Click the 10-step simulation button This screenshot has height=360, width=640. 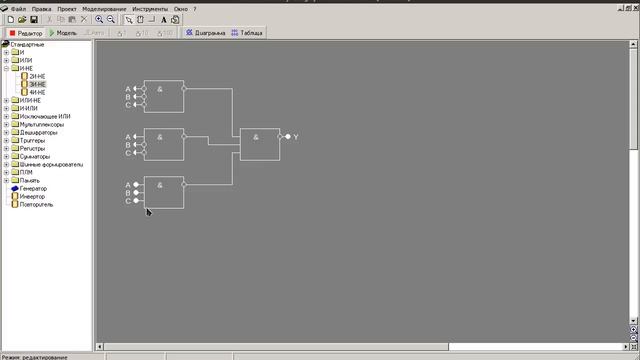click(x=142, y=33)
